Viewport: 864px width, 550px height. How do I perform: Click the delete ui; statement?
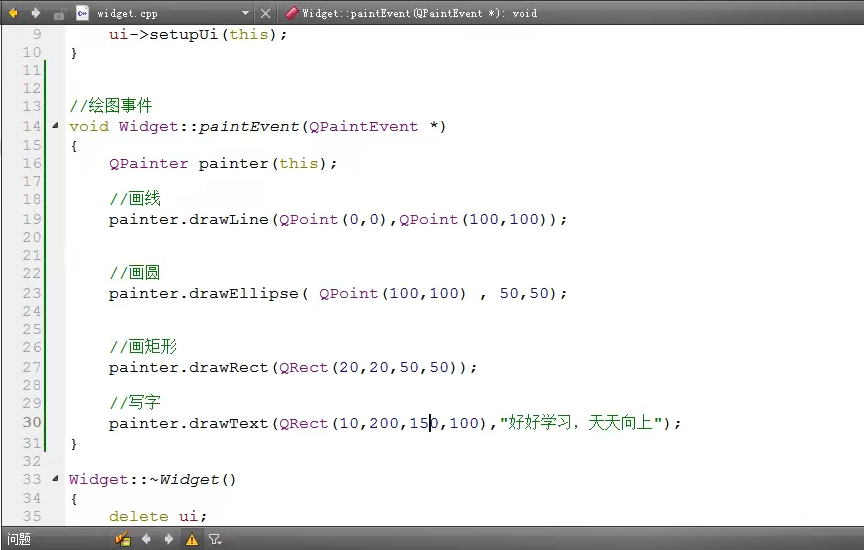click(x=158, y=516)
